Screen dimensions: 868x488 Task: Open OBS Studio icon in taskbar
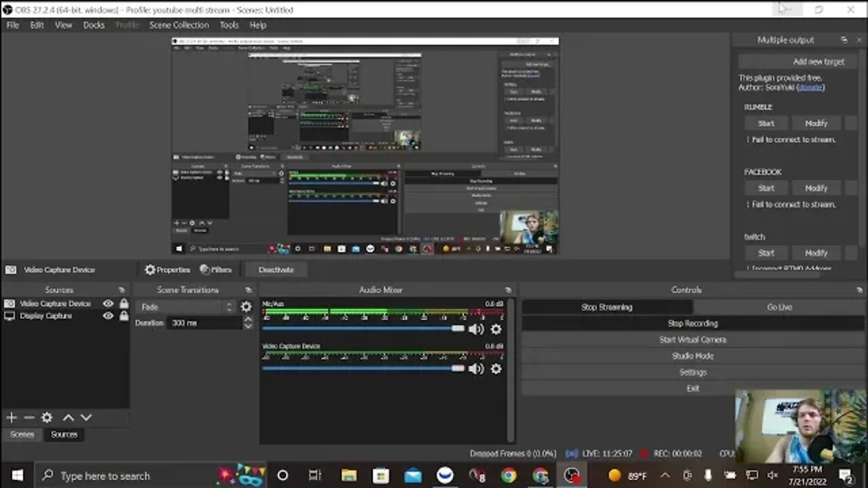click(573, 475)
